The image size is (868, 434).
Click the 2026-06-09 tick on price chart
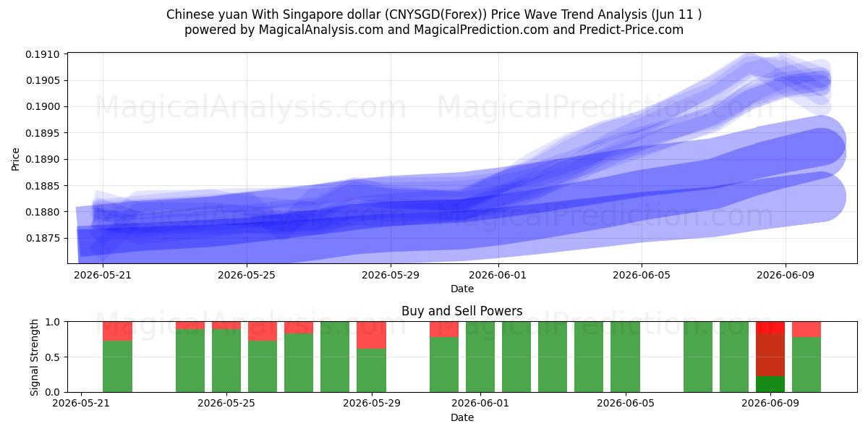click(786, 275)
